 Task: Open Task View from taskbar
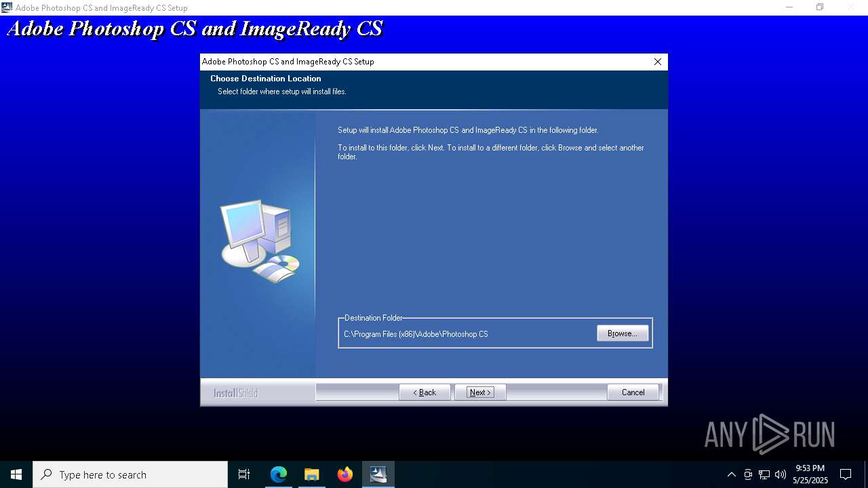244,474
